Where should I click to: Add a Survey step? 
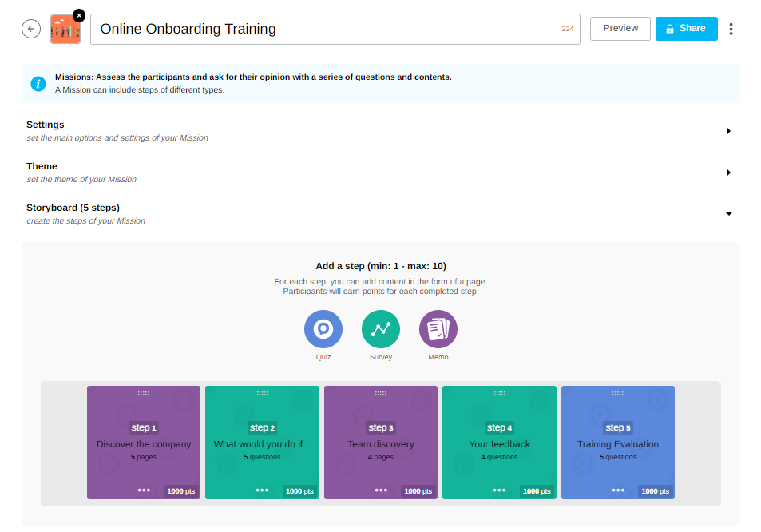381,329
